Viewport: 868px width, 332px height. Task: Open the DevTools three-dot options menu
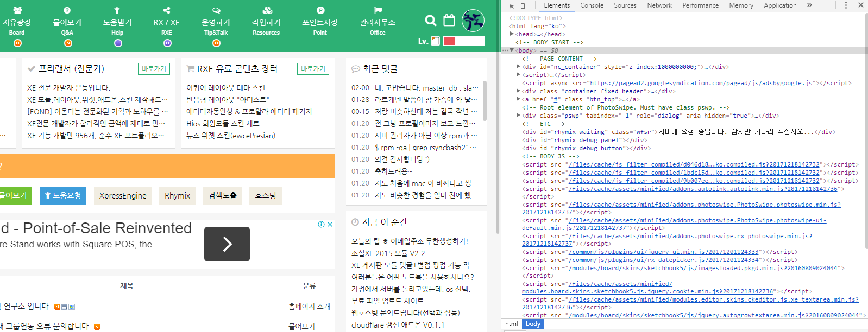(846, 5)
